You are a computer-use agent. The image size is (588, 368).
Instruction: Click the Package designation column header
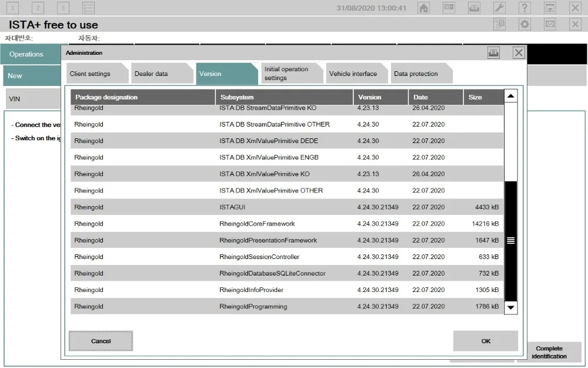[x=143, y=97]
